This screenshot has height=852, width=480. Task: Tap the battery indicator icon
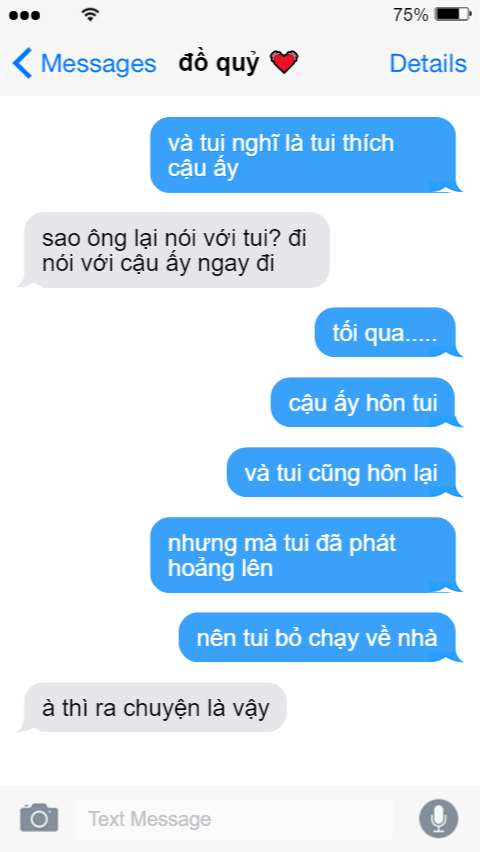coord(453,14)
